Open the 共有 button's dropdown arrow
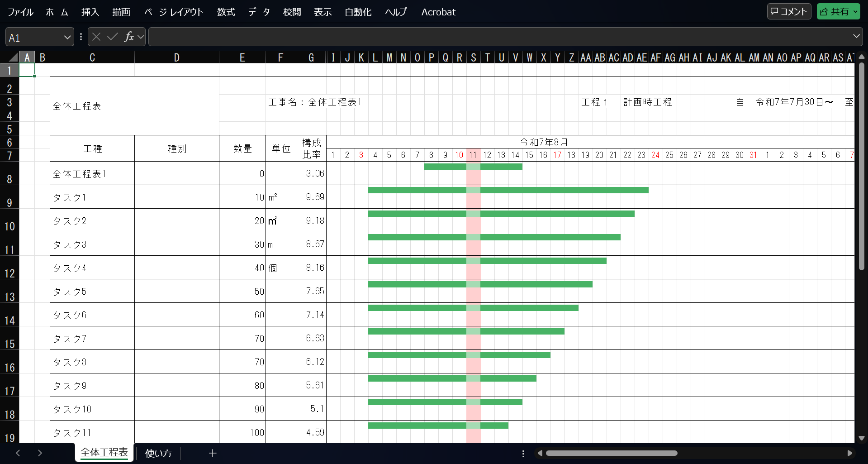868x464 pixels. tap(856, 11)
